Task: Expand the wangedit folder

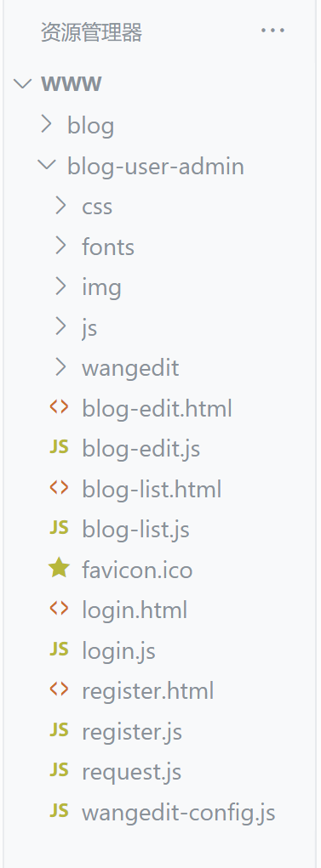Action: [x=160, y=367]
